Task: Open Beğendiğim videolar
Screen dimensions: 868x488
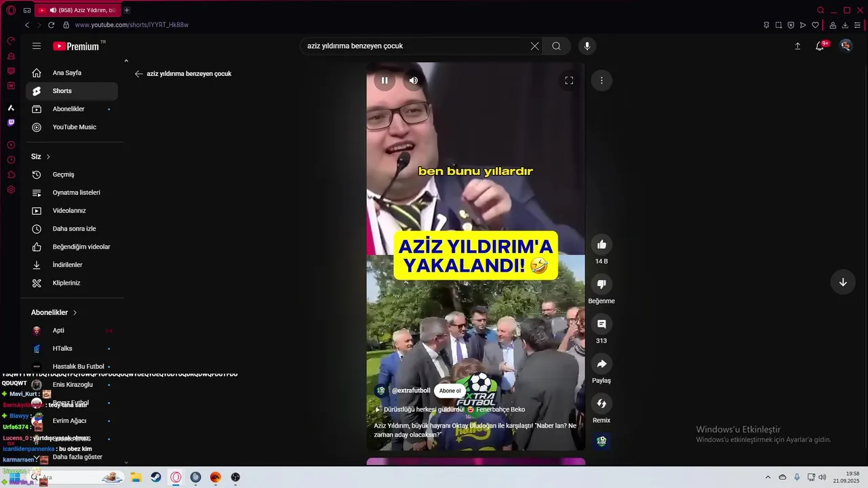Action: 71,247
